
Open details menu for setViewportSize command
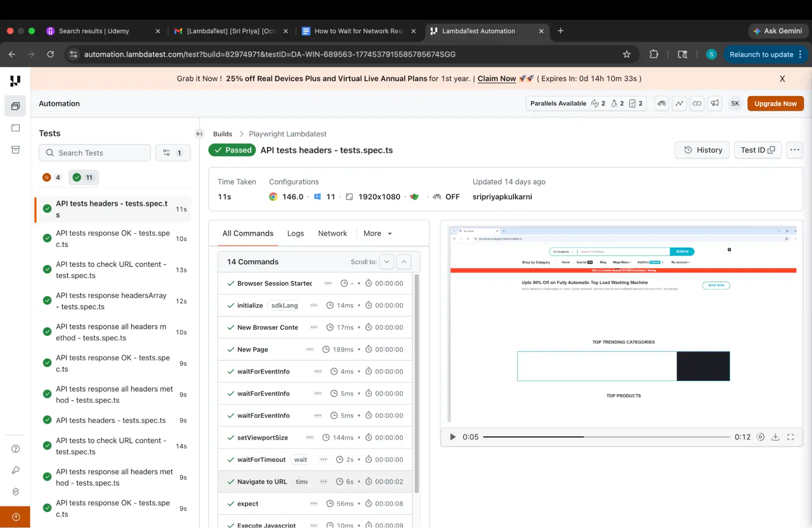click(x=310, y=438)
